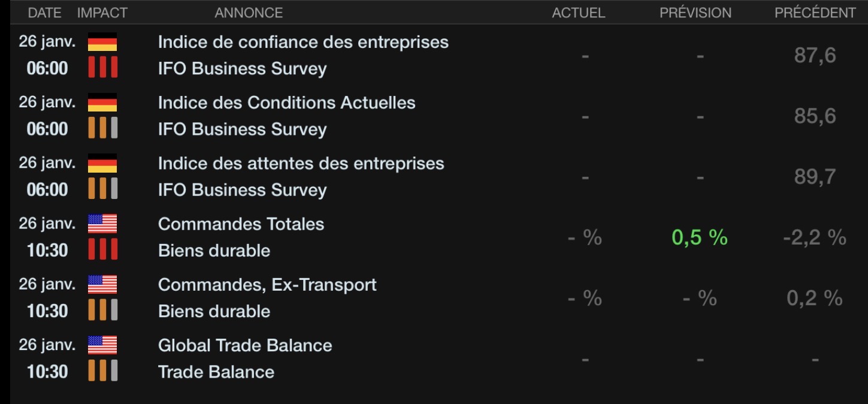Select the red high-impact bars for Commandes Totales

pos(102,249)
